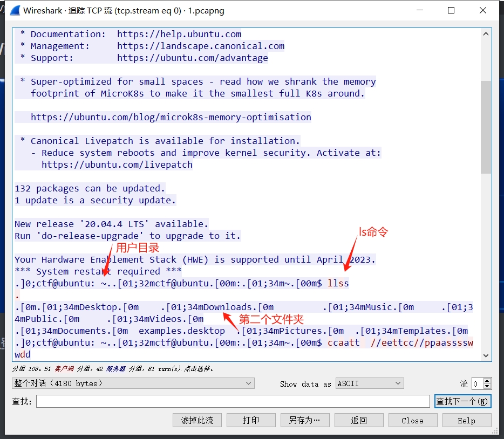Click the New release '20.04.4 LTS' line
The width and height of the screenshot is (504, 439).
[x=112, y=224]
